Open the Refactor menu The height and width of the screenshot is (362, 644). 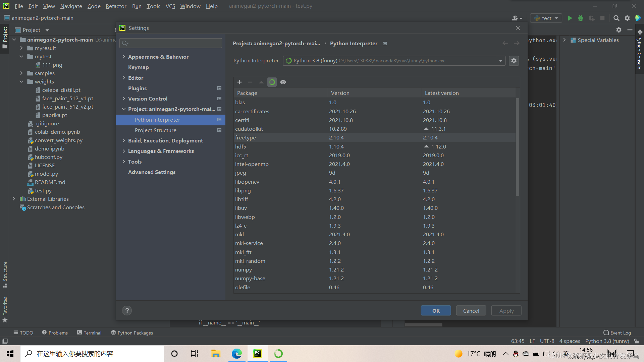pos(116,6)
